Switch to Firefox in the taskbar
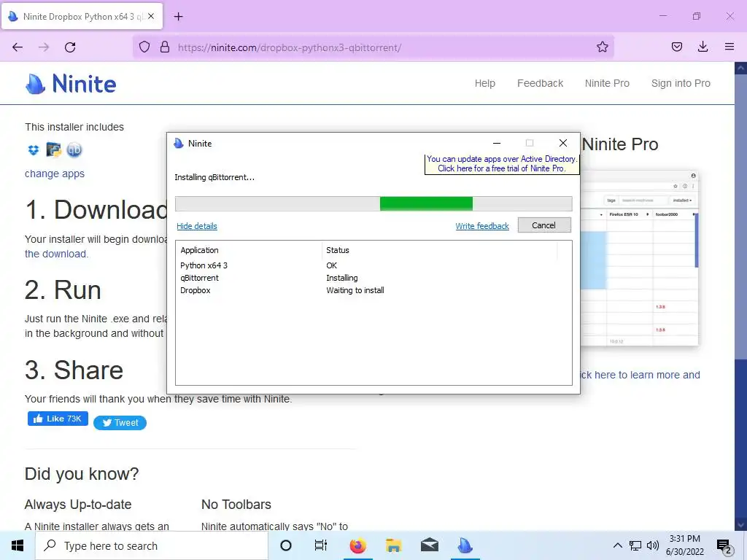The height and width of the screenshot is (560, 747). [x=357, y=545]
